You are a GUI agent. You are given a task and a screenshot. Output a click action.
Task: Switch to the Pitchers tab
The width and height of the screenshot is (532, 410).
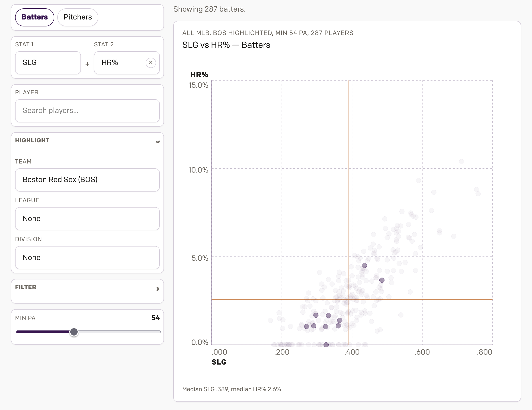pyautogui.click(x=77, y=17)
